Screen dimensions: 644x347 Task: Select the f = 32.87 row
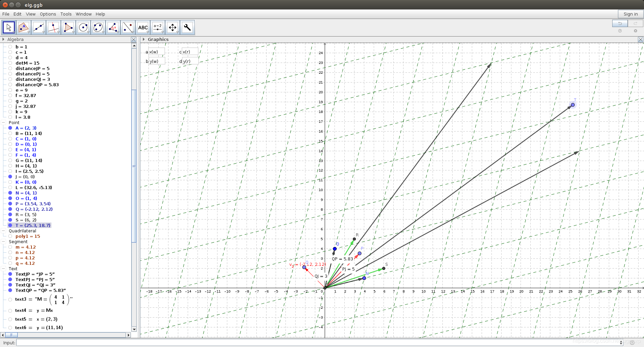point(26,95)
